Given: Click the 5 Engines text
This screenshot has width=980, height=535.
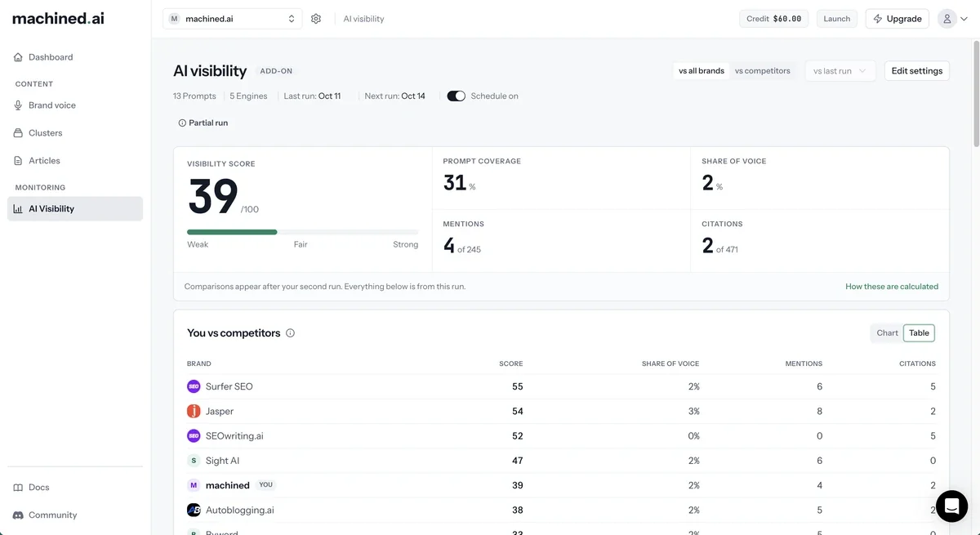Looking at the screenshot, I should click(x=248, y=96).
